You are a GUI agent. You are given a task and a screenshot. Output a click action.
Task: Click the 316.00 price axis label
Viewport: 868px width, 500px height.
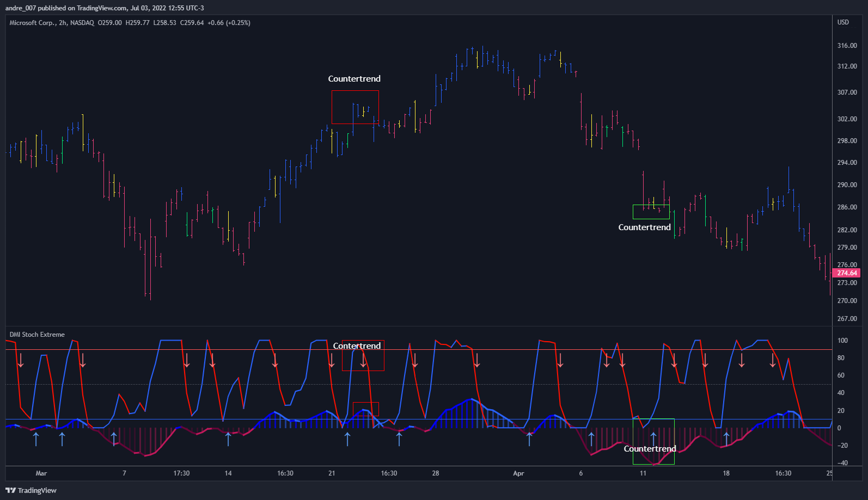847,46
